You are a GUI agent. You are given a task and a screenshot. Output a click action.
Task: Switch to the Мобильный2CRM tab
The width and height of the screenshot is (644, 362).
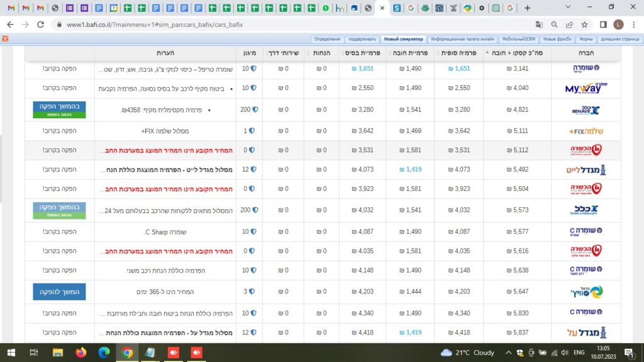click(519, 39)
